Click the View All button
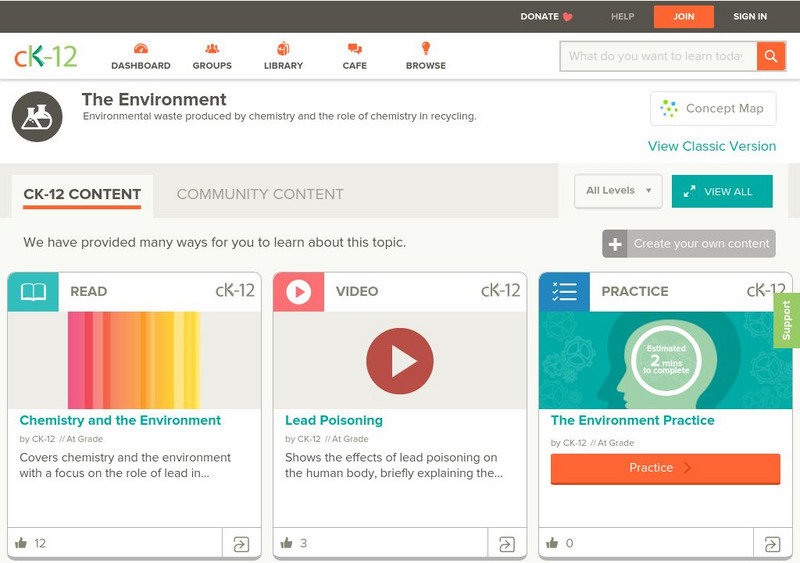 pyautogui.click(x=722, y=191)
